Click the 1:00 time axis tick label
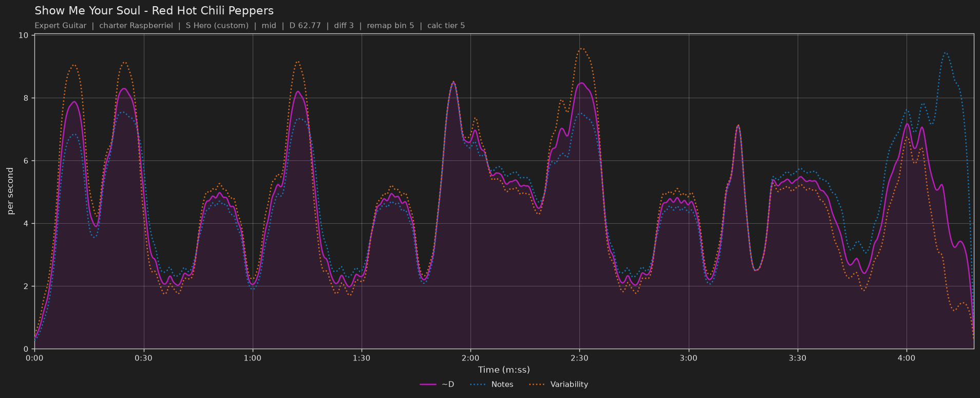The width and height of the screenshot is (980, 398). (253, 358)
